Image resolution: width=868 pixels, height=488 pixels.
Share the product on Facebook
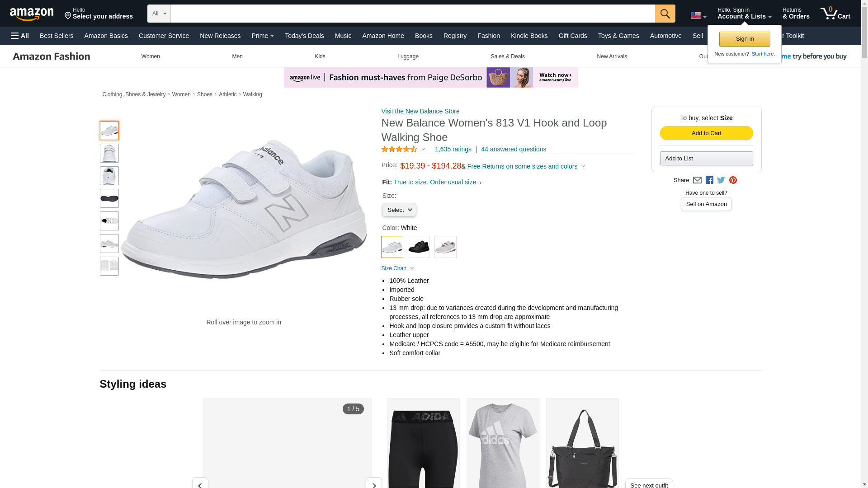tap(709, 180)
